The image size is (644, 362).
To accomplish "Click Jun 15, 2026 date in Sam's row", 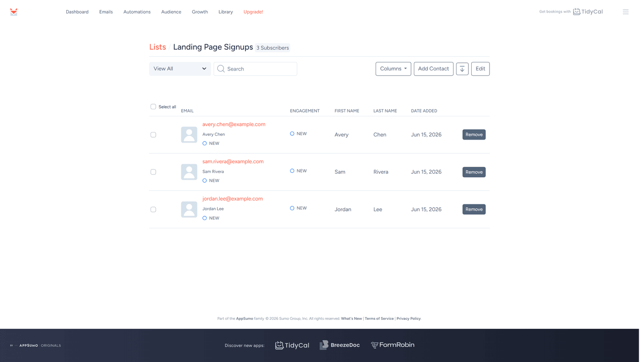I will 426,172.
